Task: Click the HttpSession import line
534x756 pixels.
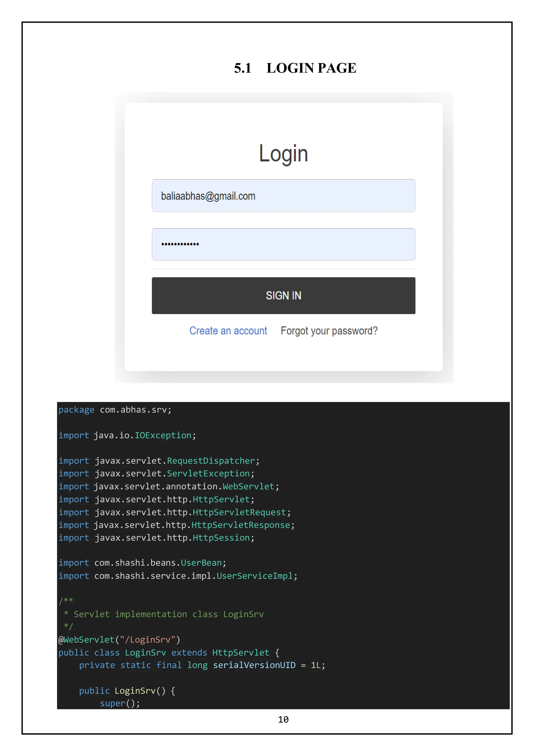Action: (x=157, y=538)
